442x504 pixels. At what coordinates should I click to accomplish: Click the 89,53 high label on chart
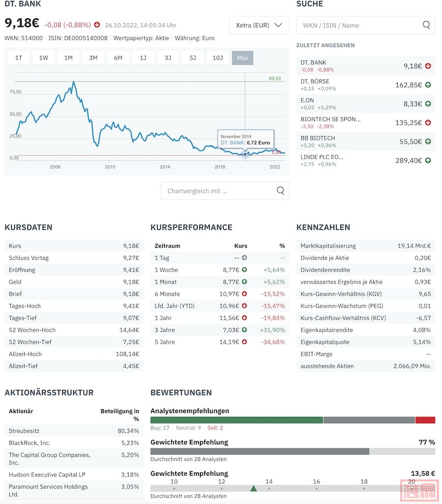click(275, 79)
